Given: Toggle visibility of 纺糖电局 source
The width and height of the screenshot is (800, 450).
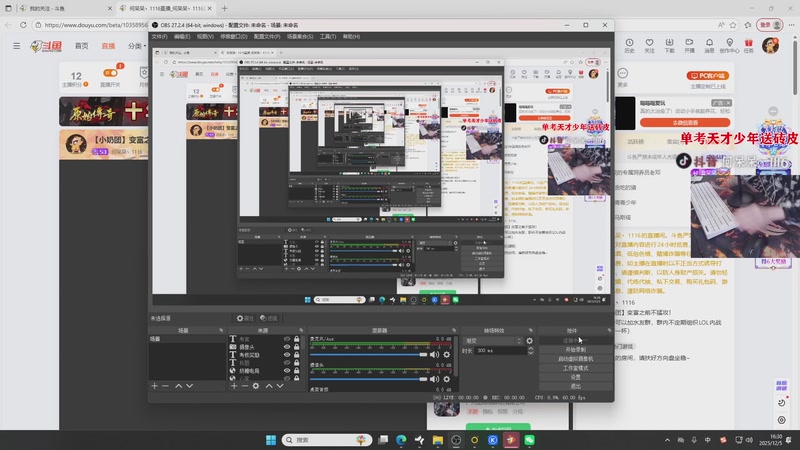Looking at the screenshot, I should 287,370.
